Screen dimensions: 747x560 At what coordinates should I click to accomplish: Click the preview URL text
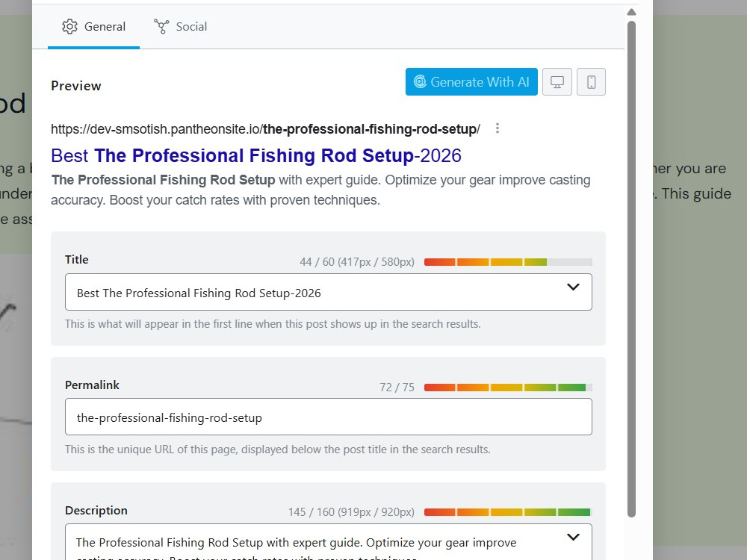[x=265, y=129]
